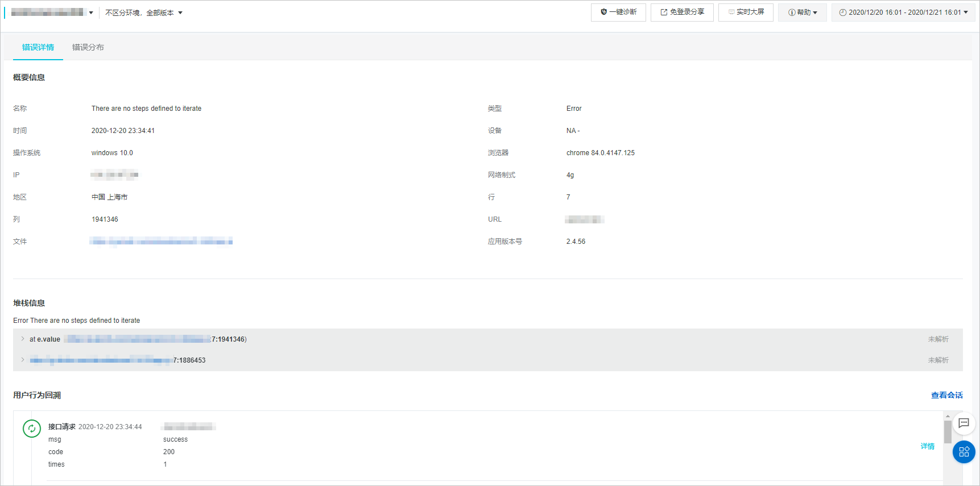
Task: Click the 概要信息 section heading
Action: [x=29, y=77]
